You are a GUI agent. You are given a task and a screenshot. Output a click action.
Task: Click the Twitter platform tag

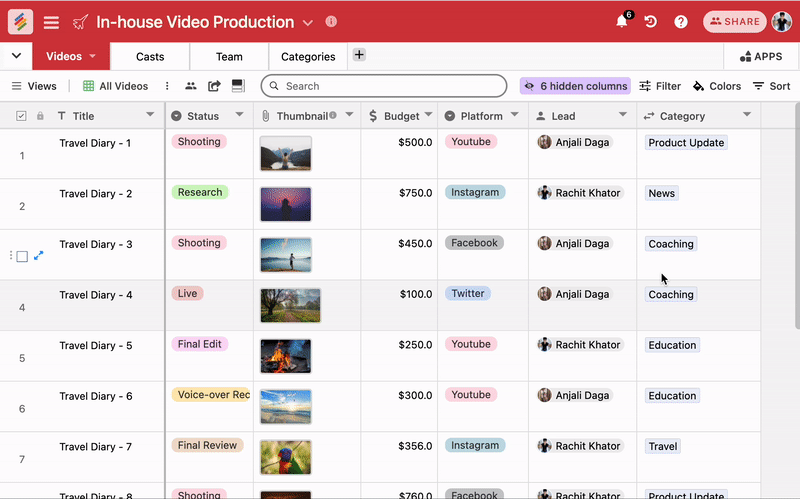coord(468,293)
